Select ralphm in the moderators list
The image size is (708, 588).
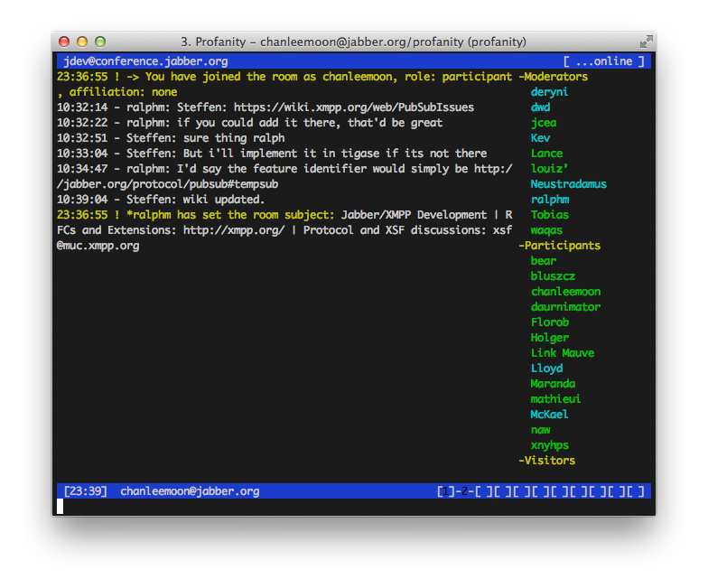[550, 200]
